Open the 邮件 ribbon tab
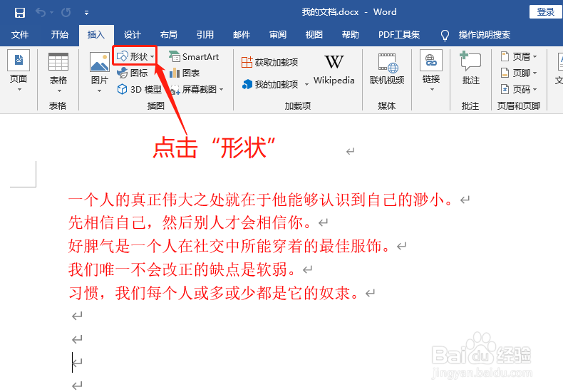This screenshot has width=563, height=392. click(x=242, y=35)
